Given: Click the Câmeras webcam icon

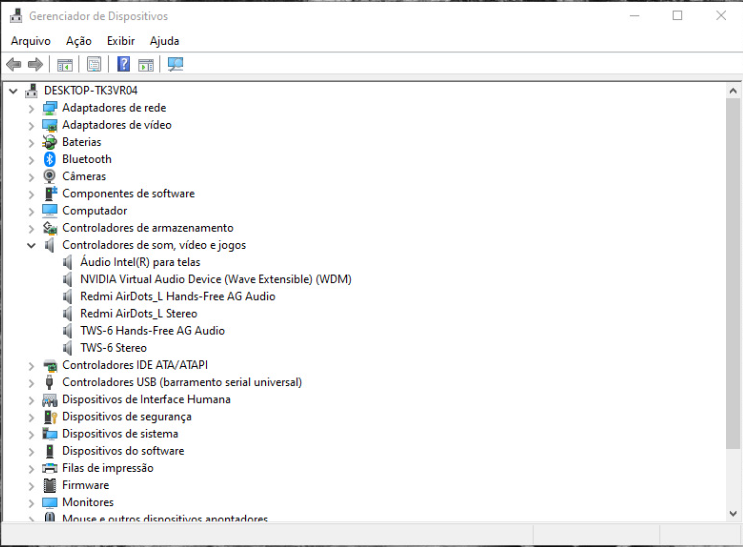Looking at the screenshot, I should coord(50,176).
